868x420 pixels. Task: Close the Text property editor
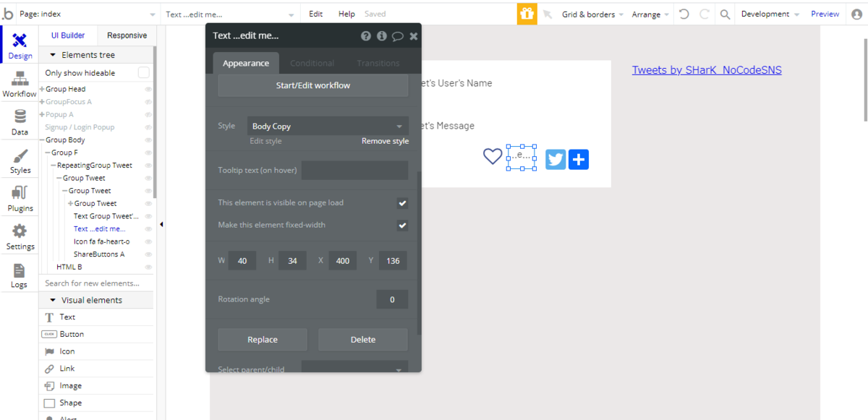[x=414, y=35]
